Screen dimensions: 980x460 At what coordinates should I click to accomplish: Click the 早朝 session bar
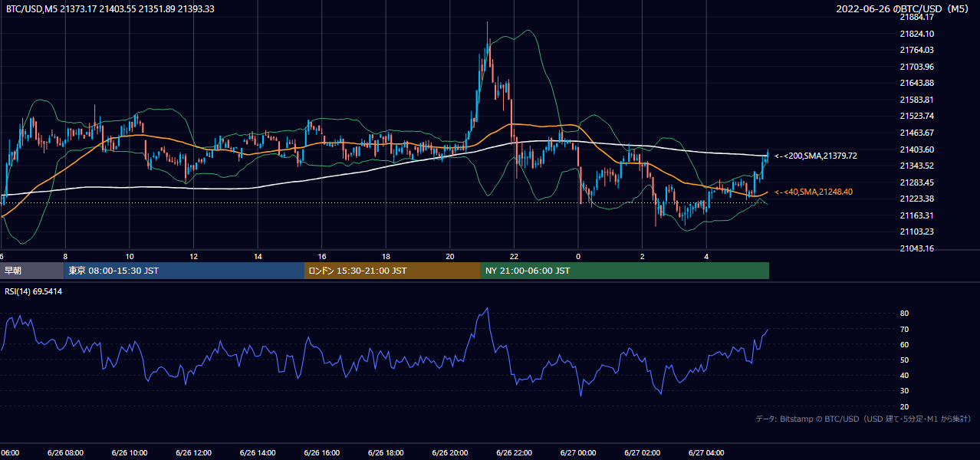(32, 271)
